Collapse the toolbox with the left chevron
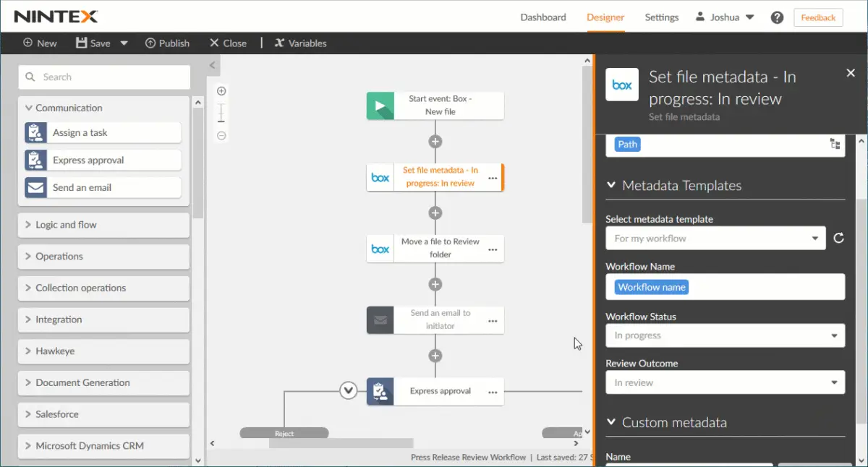Screen dimensions: 868x467 (x=212, y=65)
